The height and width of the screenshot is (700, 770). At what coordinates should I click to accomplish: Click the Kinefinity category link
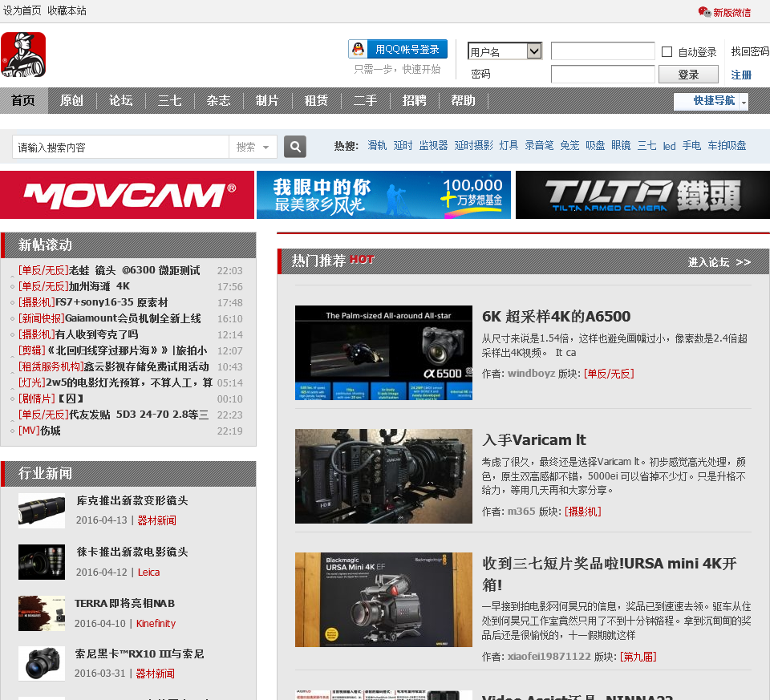click(156, 623)
